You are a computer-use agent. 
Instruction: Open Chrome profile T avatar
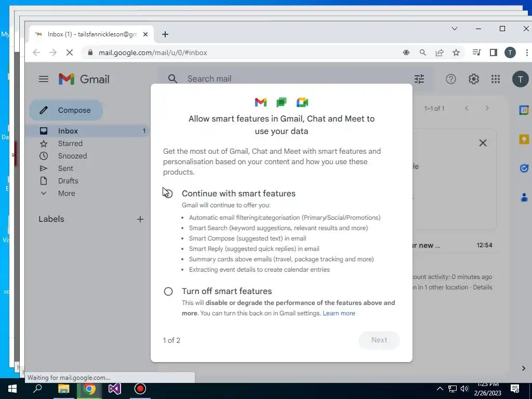point(510,52)
